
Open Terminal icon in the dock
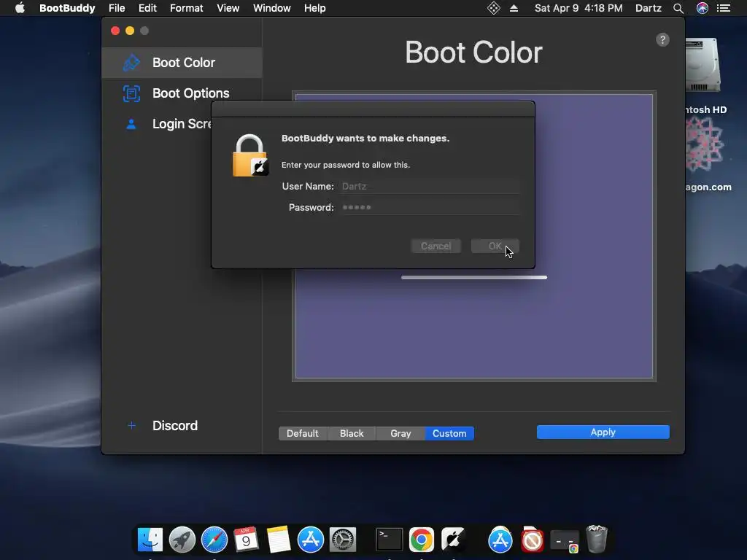coord(390,540)
